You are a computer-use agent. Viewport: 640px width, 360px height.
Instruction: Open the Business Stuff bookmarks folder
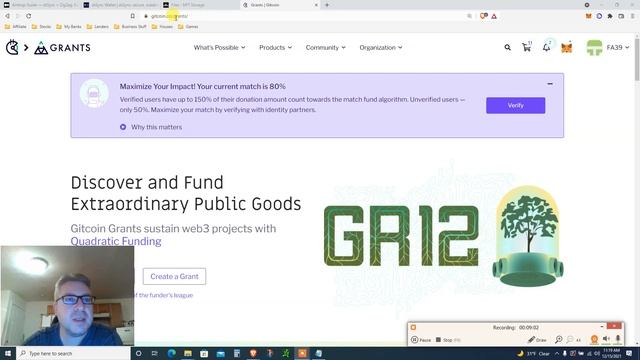coord(130,27)
